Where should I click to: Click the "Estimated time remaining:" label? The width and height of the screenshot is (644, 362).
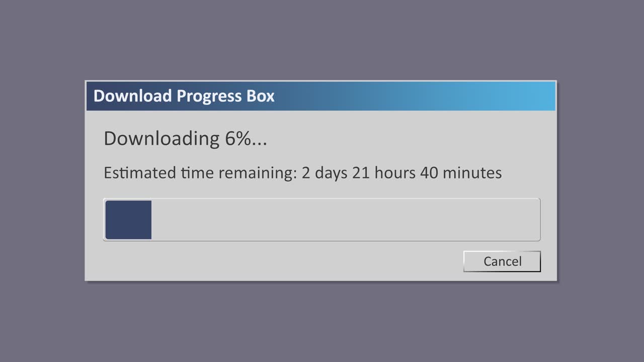click(198, 173)
